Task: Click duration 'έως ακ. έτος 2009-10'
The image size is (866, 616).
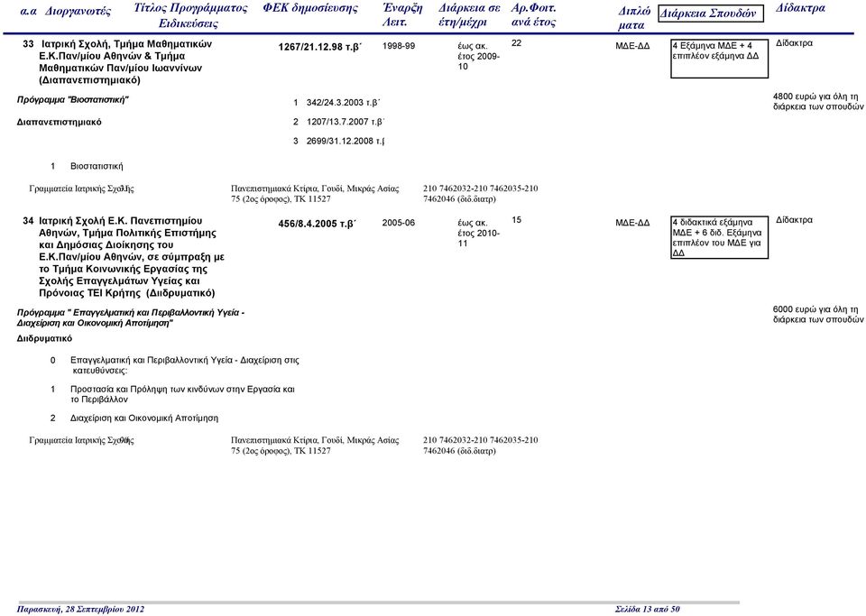Action: [478, 56]
